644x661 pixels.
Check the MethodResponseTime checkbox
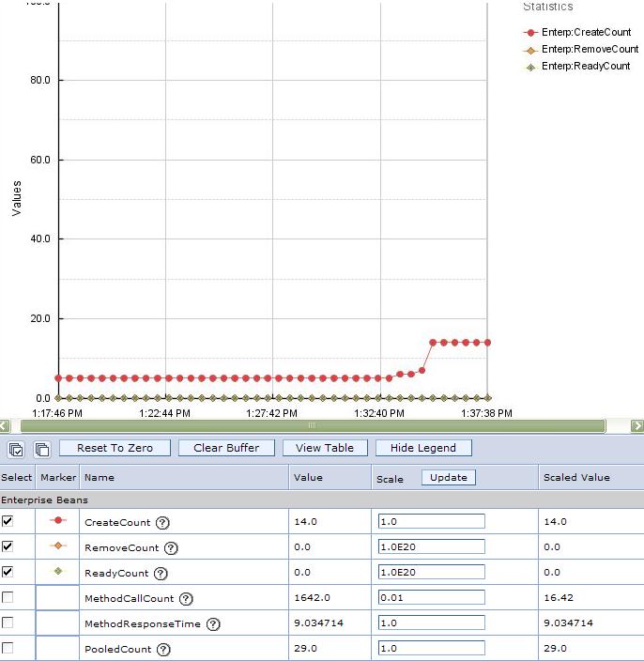pyautogui.click(x=8, y=623)
